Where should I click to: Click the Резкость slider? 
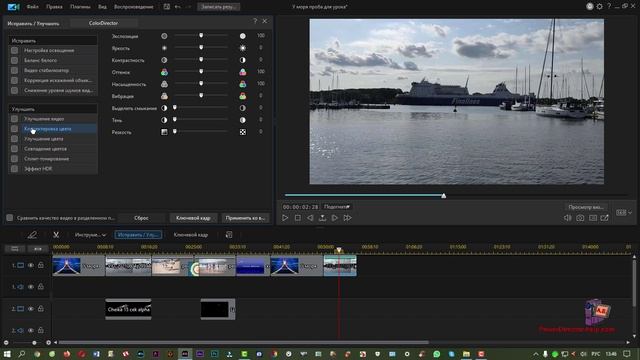coord(201,132)
